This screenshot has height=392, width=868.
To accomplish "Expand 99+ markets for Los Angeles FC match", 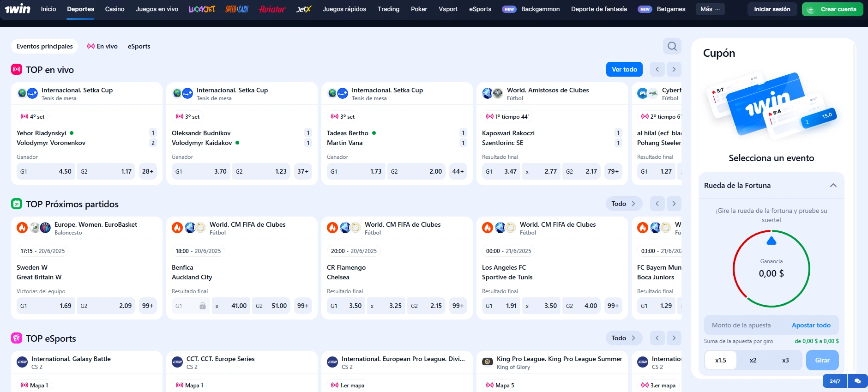I will pos(613,306).
